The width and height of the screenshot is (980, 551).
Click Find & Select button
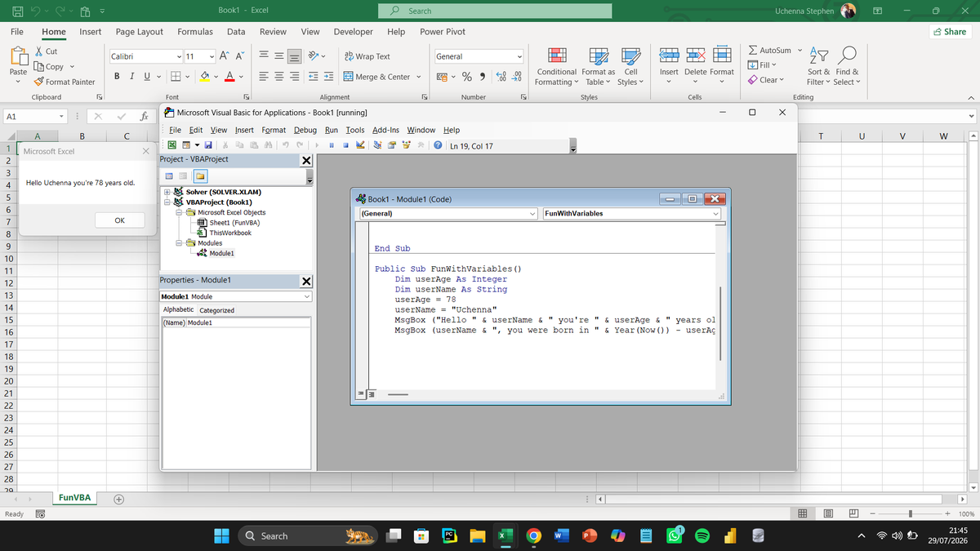846,65
